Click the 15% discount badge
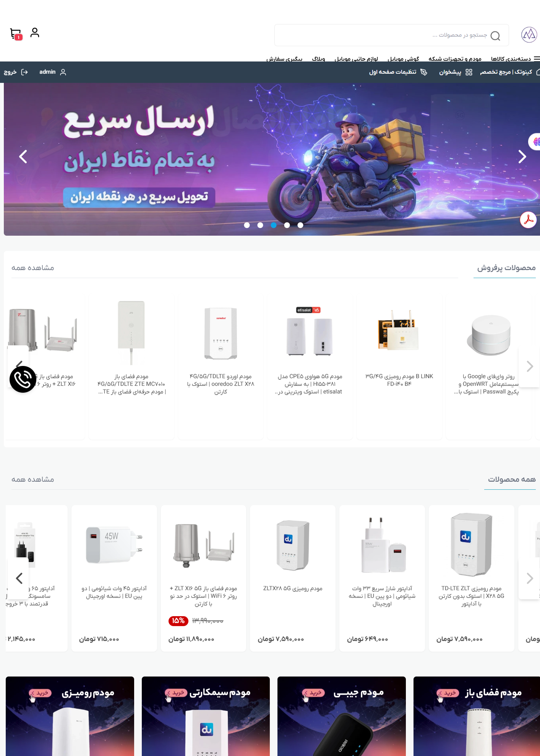540x756 pixels. pos(178,621)
